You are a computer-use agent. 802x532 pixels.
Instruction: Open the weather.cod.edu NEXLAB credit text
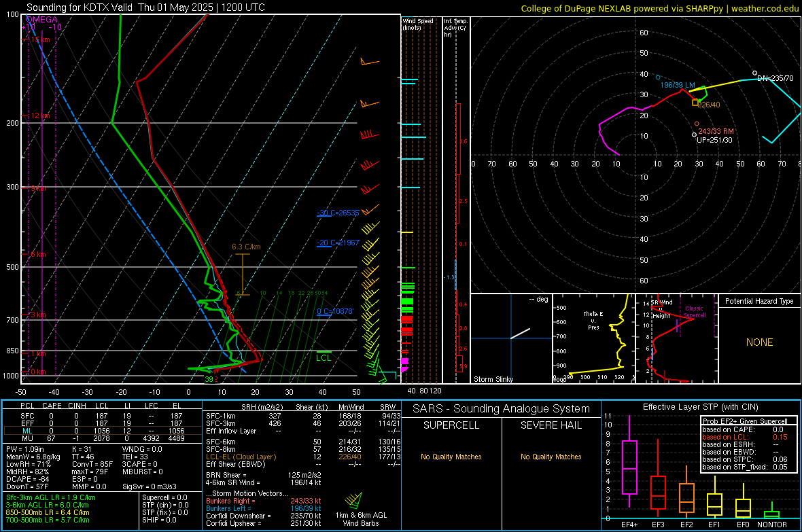(x=659, y=8)
